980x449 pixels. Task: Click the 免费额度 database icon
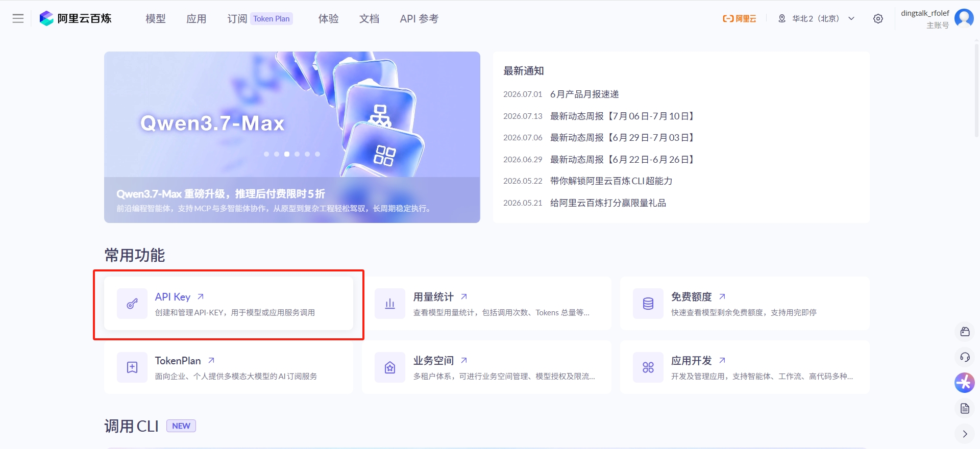[x=648, y=304]
